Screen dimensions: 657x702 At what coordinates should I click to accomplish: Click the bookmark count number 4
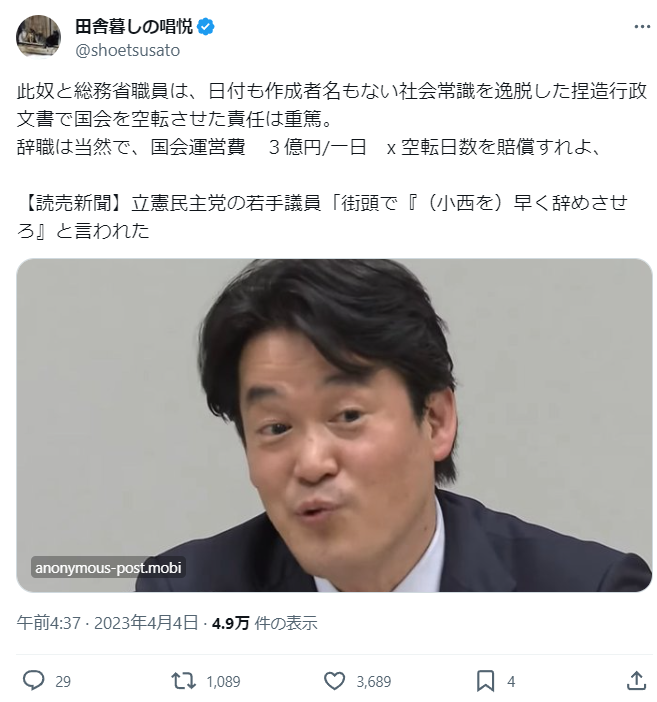pos(511,681)
